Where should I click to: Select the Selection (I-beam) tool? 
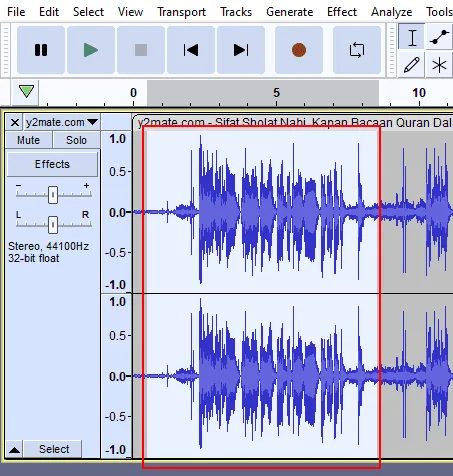(412, 37)
